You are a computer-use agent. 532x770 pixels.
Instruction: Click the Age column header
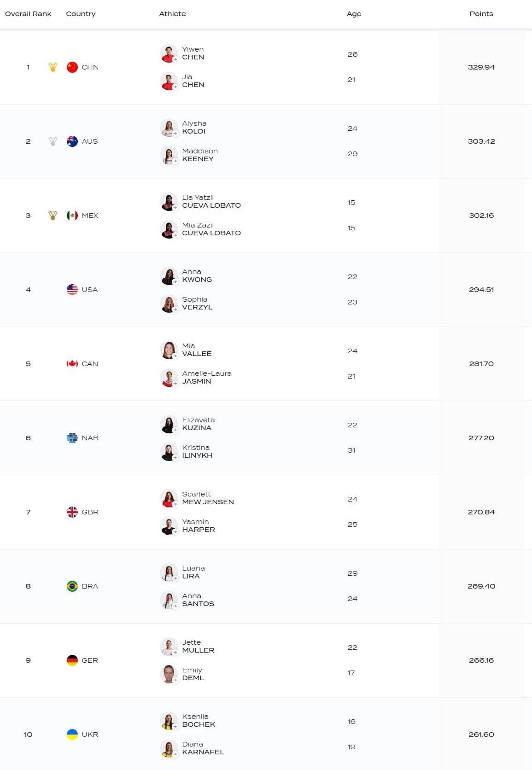click(x=354, y=14)
